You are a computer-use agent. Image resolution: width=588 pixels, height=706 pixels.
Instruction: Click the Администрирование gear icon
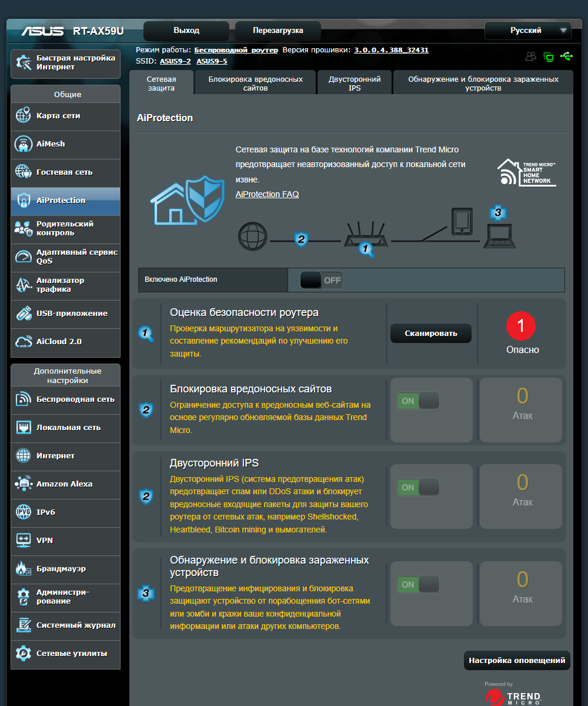(x=23, y=597)
